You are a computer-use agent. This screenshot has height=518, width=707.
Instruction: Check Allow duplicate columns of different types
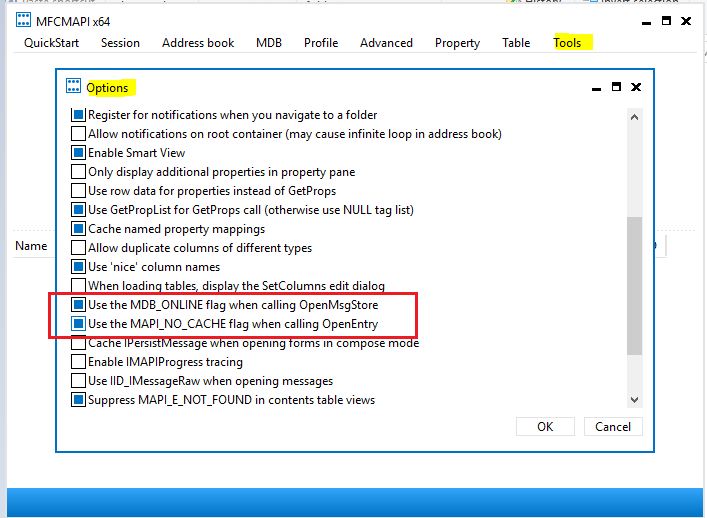(78, 248)
